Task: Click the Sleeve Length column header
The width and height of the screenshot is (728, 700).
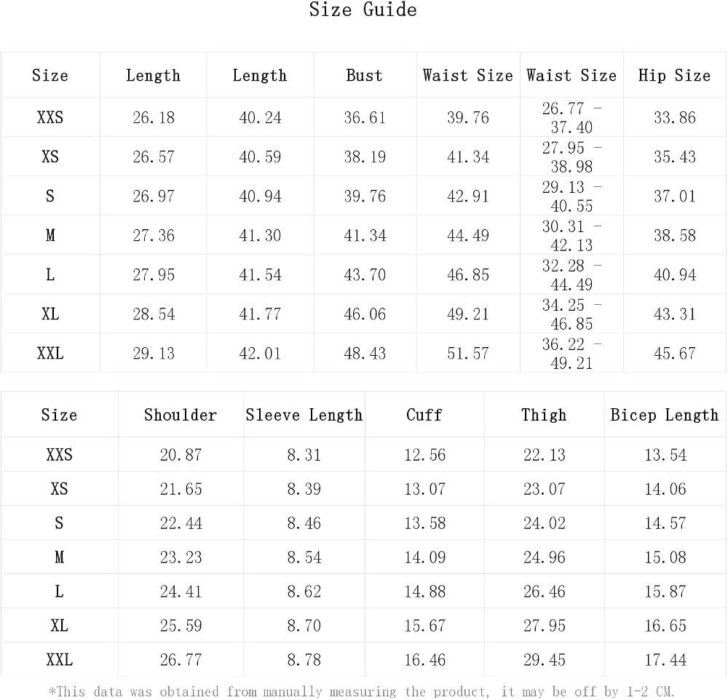Action: tap(304, 415)
